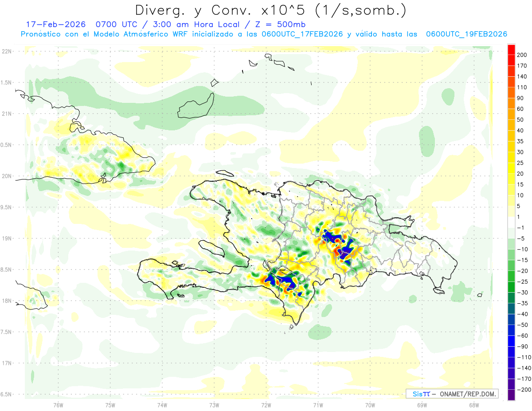Click the color swatch between 60 and 90
The height and width of the screenshot is (411, 532).
click(511, 103)
